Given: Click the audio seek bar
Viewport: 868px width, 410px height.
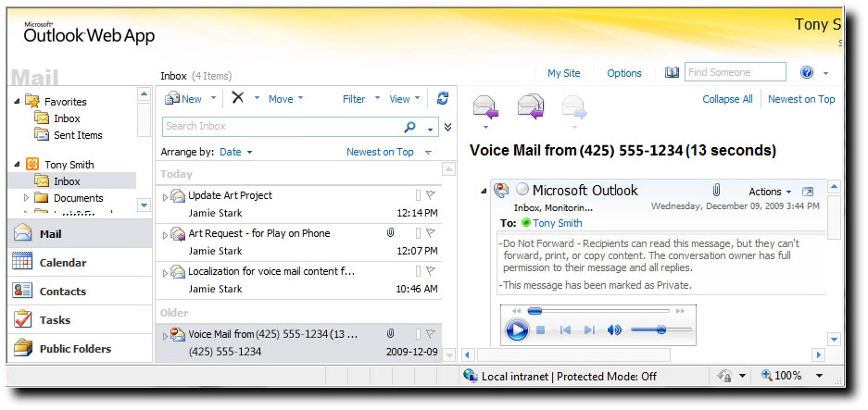Looking at the screenshot, I should coord(598,312).
